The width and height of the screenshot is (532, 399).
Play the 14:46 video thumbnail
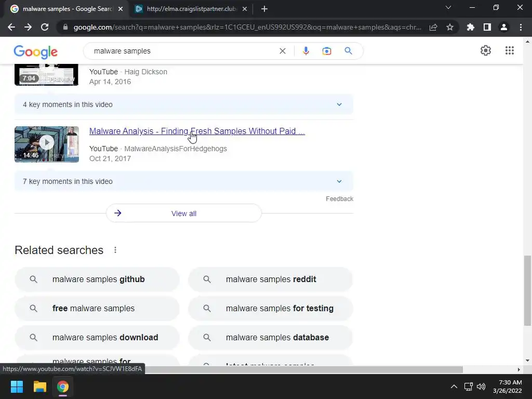pos(47,144)
